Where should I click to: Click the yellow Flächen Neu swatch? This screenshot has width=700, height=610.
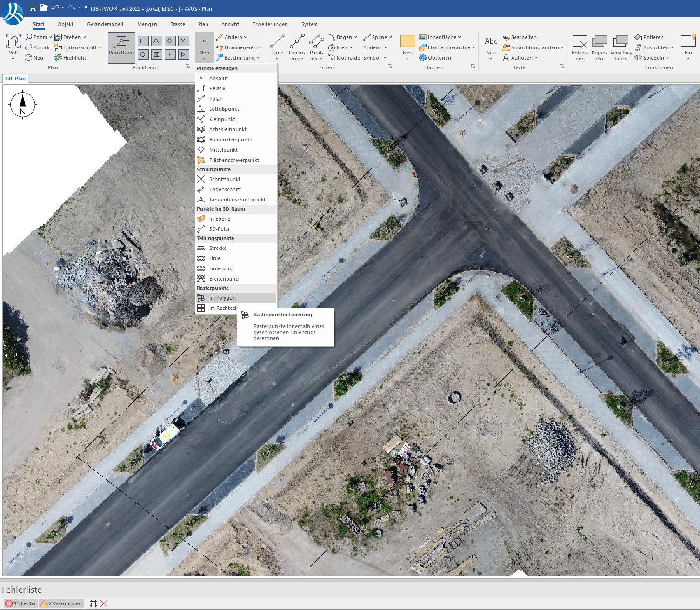pyautogui.click(x=407, y=41)
